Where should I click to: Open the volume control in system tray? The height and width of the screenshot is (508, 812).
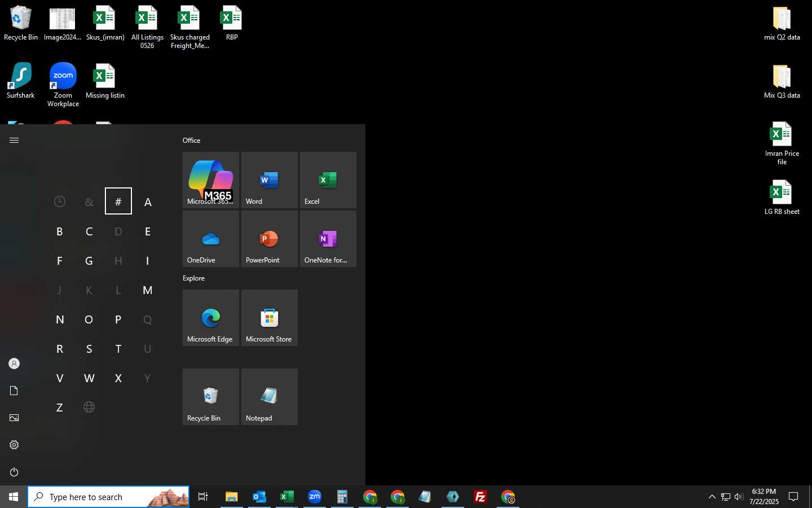tap(739, 497)
